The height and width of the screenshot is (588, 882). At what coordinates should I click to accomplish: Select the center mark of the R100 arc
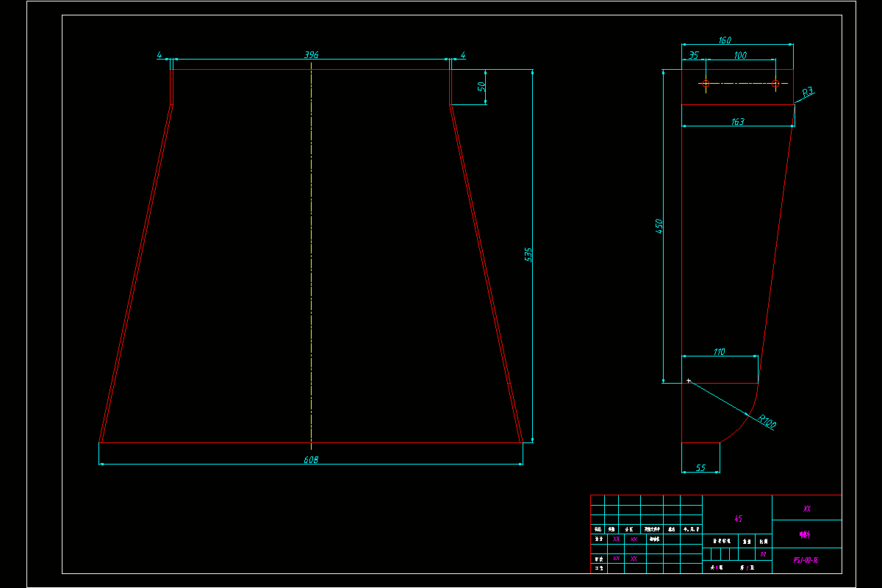click(x=689, y=381)
